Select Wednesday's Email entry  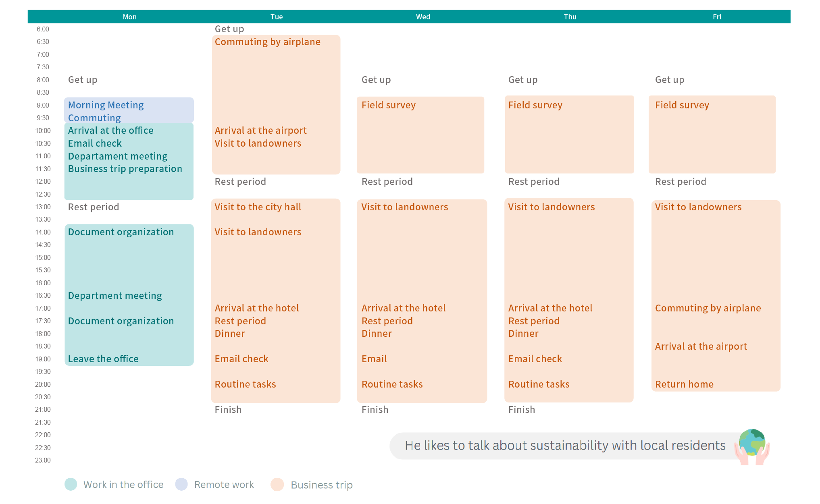pos(374,359)
